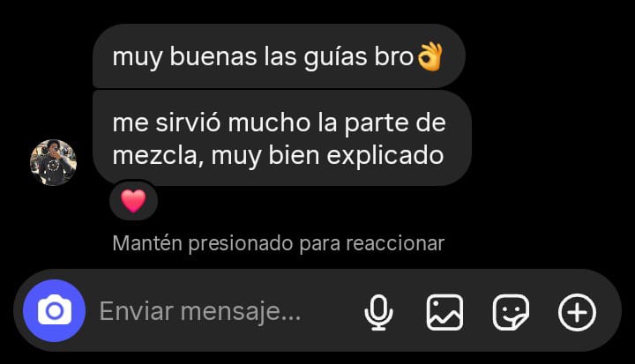The height and width of the screenshot is (364, 635).
Task: Tap the pink heart to see who reacted
Action: 134,201
